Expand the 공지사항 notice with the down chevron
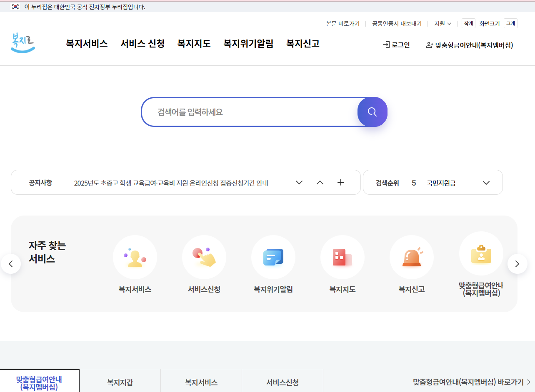Screen dimensions: 535x392 pyautogui.click(x=299, y=182)
